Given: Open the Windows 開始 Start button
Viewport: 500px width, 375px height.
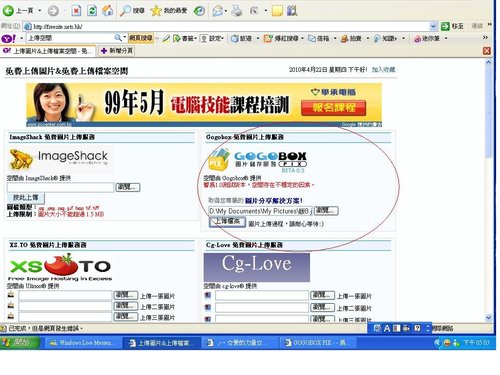Looking at the screenshot, I should click(x=20, y=342).
